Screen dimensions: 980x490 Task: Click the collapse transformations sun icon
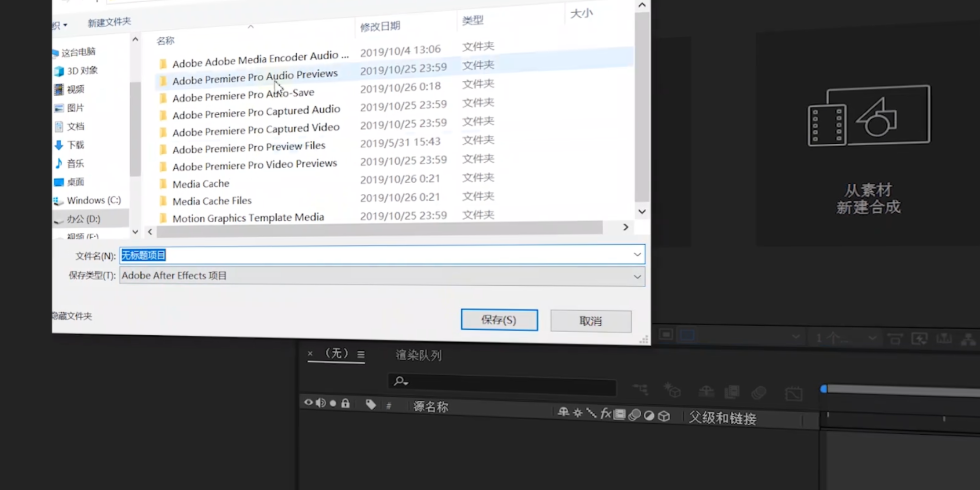click(x=578, y=413)
